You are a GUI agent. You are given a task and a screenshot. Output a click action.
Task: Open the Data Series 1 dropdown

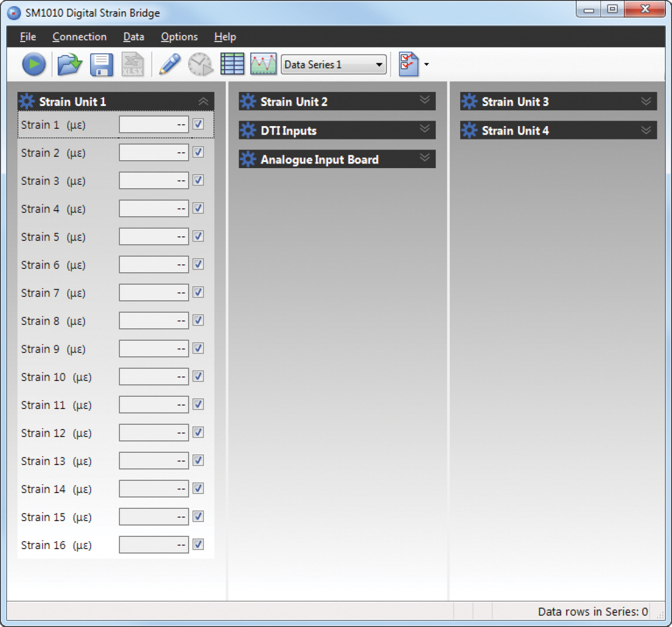(x=334, y=64)
